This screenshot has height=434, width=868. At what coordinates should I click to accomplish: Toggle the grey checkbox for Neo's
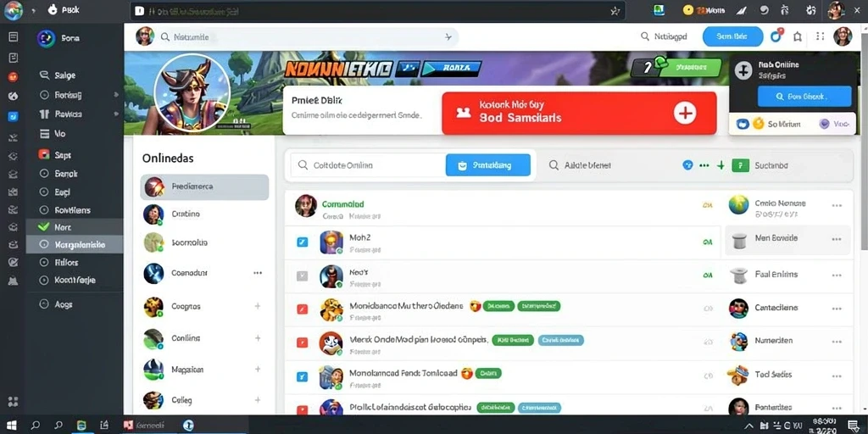tap(303, 275)
